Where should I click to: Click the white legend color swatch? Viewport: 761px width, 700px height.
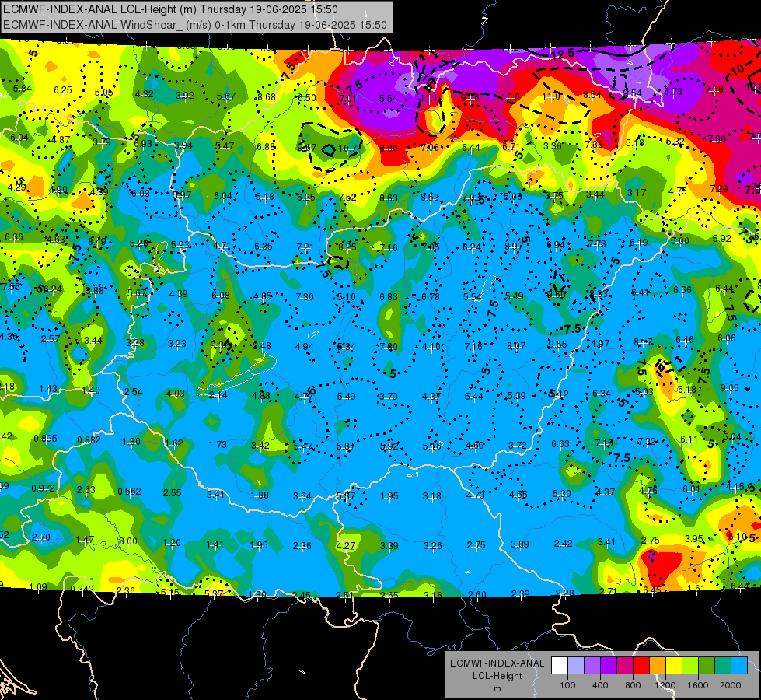(560, 666)
